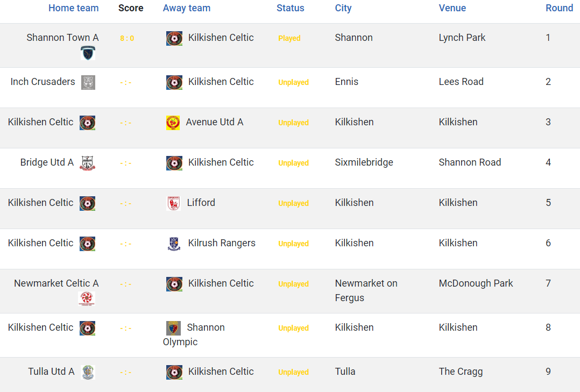Viewport: 580px width, 392px height.
Task: Click the Kilrush Rangers blue crest
Action: pos(174,244)
